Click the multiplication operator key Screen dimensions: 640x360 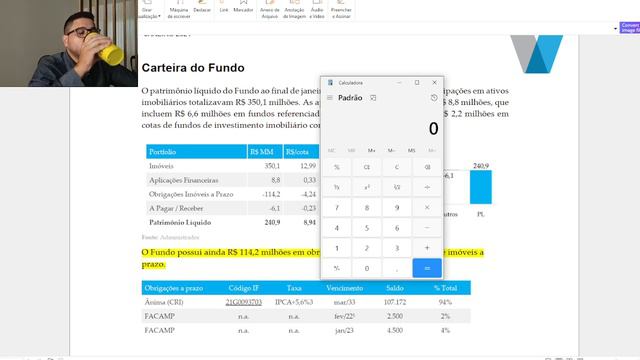(x=427, y=208)
